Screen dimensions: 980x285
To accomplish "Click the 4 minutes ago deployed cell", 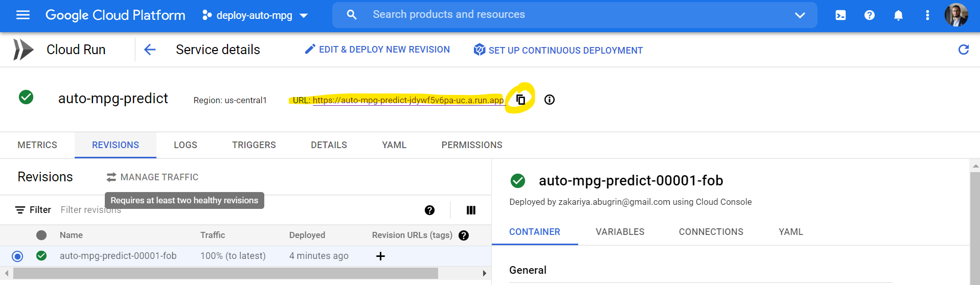I will tap(319, 256).
